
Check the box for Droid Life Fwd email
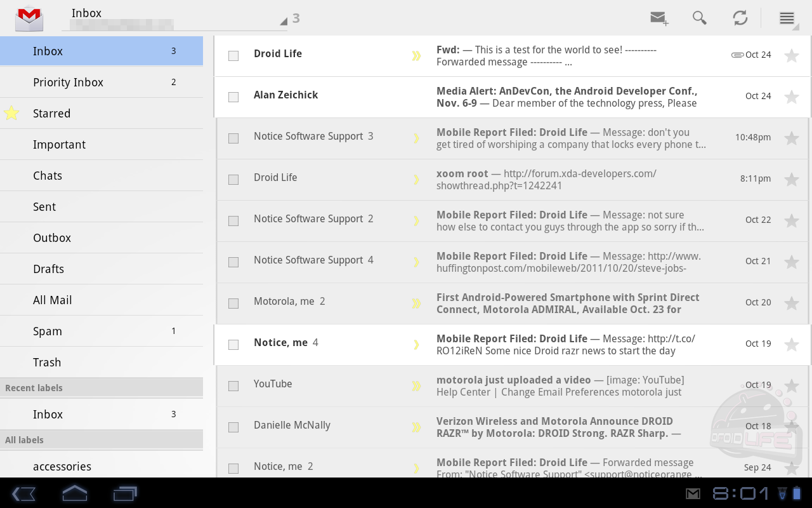coord(233,56)
